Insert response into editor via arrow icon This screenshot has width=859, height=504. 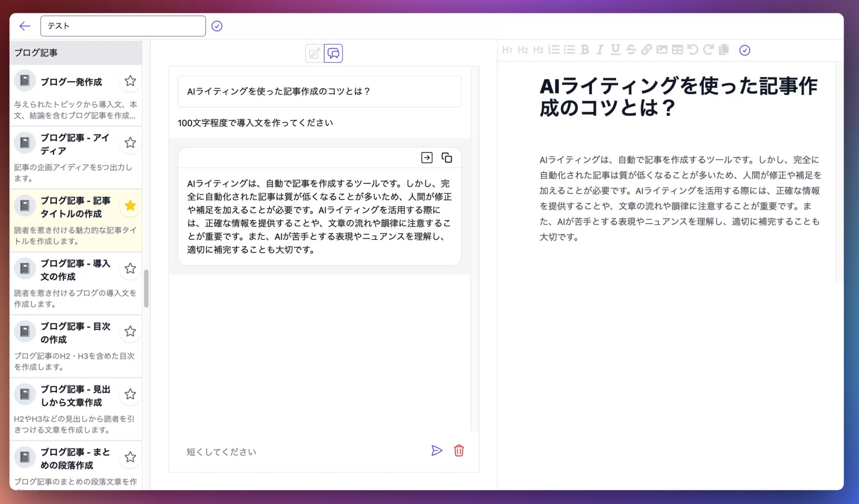(x=426, y=158)
